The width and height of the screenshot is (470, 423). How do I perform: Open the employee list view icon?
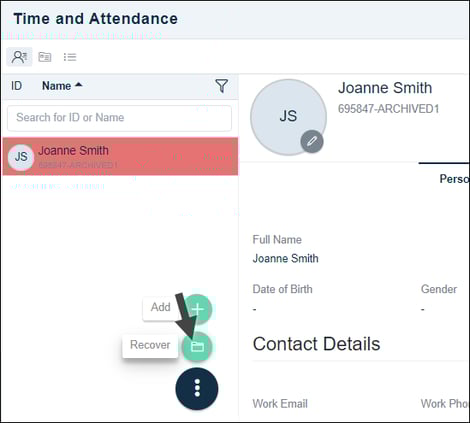point(19,57)
